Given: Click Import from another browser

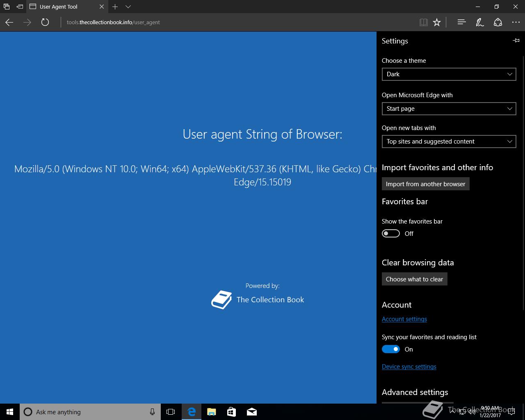Looking at the screenshot, I should point(425,184).
